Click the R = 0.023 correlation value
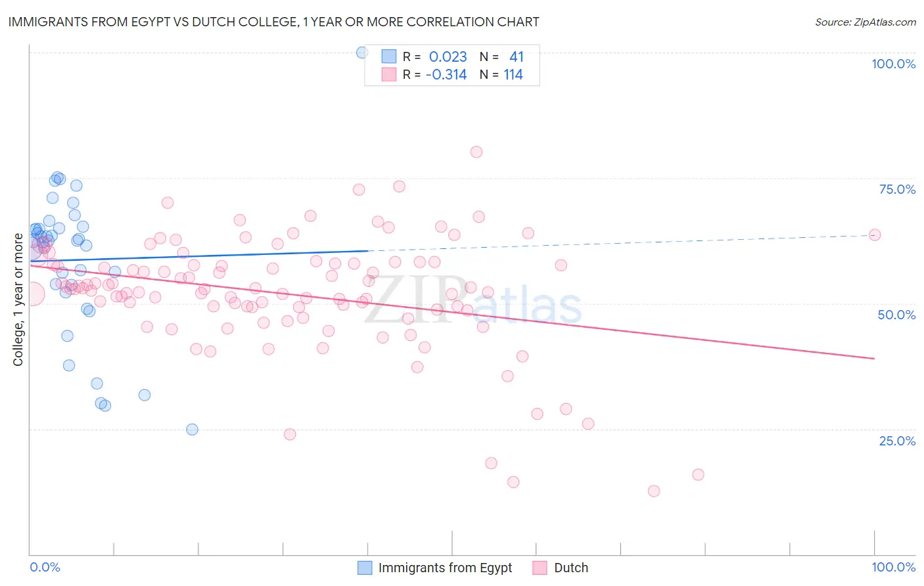Viewport: 924px width, 586px height. 435,56
